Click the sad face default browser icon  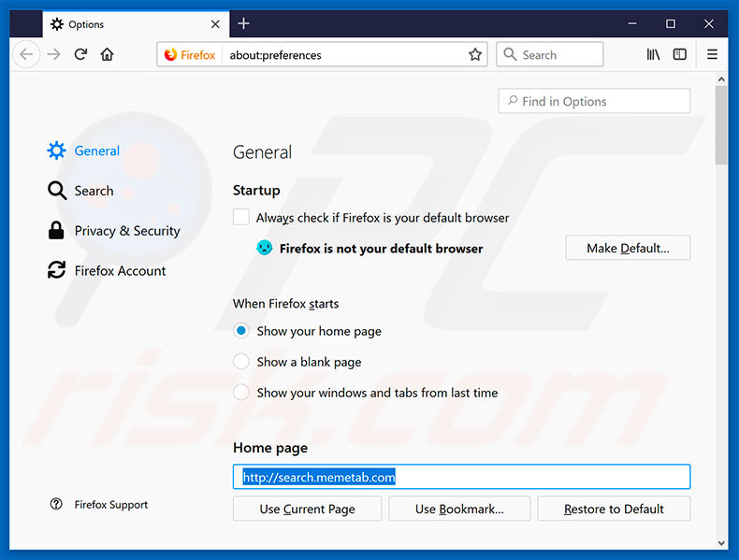[265, 248]
